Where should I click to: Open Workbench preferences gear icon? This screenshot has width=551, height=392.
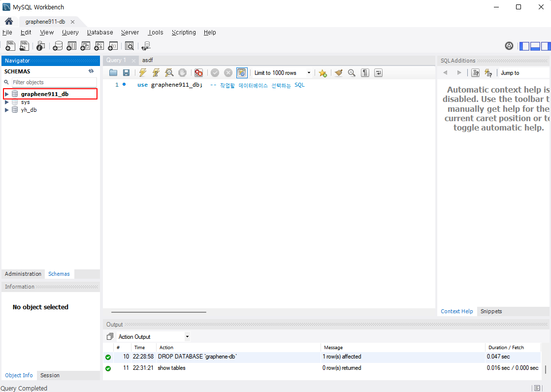point(509,46)
